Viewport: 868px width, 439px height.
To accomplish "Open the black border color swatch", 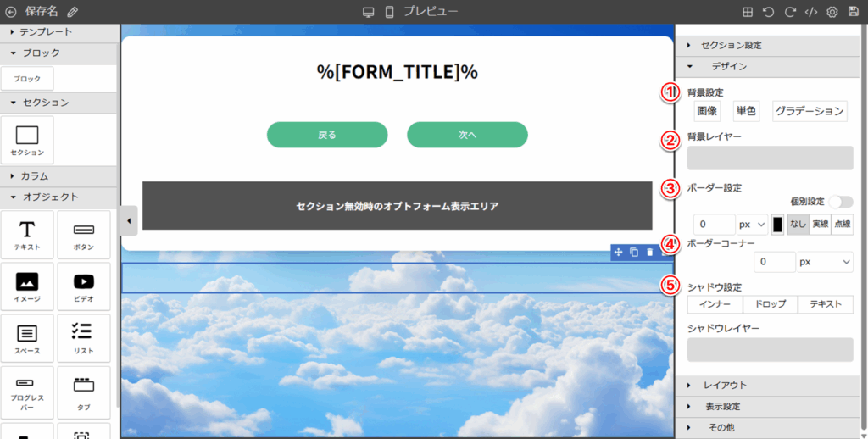I will tap(778, 225).
